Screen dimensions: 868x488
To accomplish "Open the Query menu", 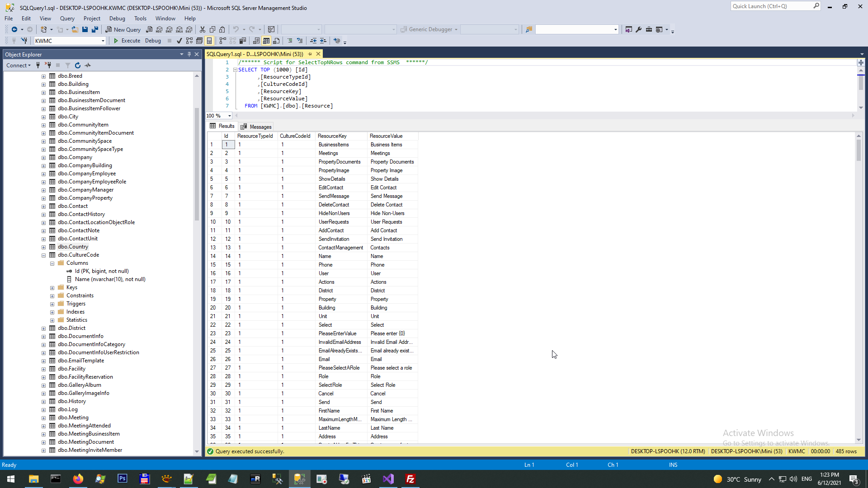I will pyautogui.click(x=67, y=19).
